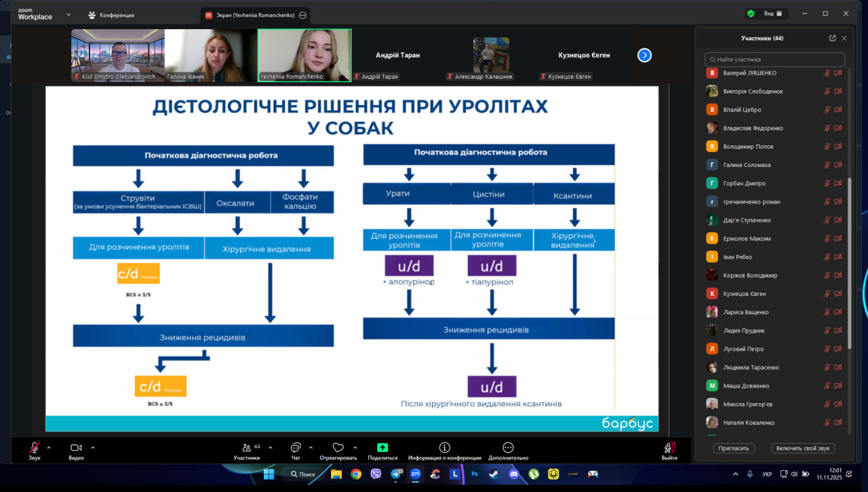This screenshot has height=492, width=868.
Task: Switch to the Конференция tab
Action: [x=112, y=15]
